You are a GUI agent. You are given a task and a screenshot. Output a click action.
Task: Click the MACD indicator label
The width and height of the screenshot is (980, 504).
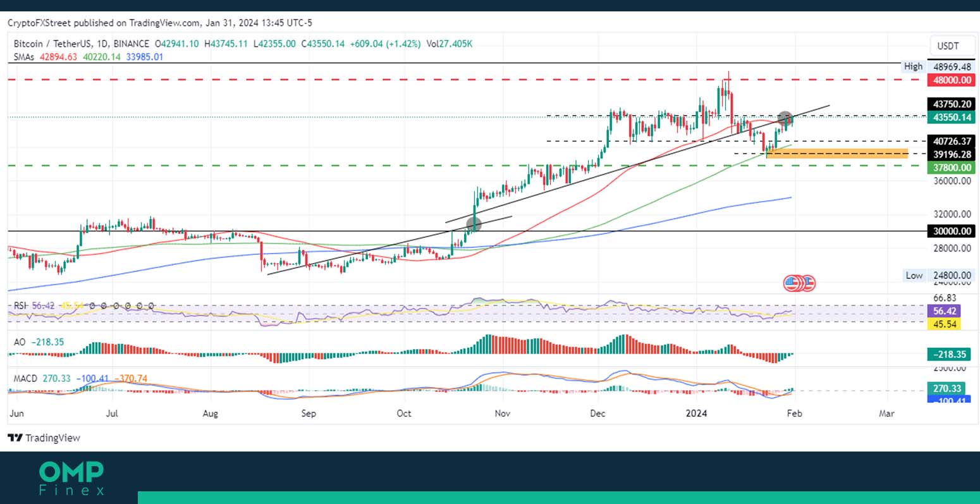pos(26,378)
